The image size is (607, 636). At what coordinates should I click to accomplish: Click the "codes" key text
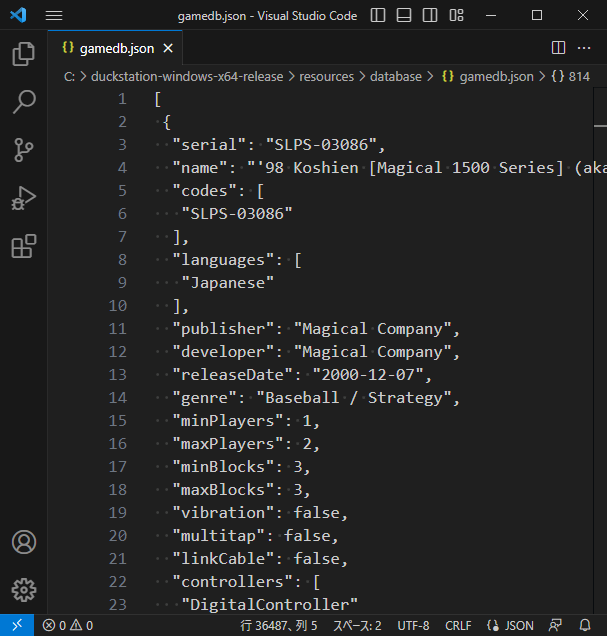click(x=205, y=191)
